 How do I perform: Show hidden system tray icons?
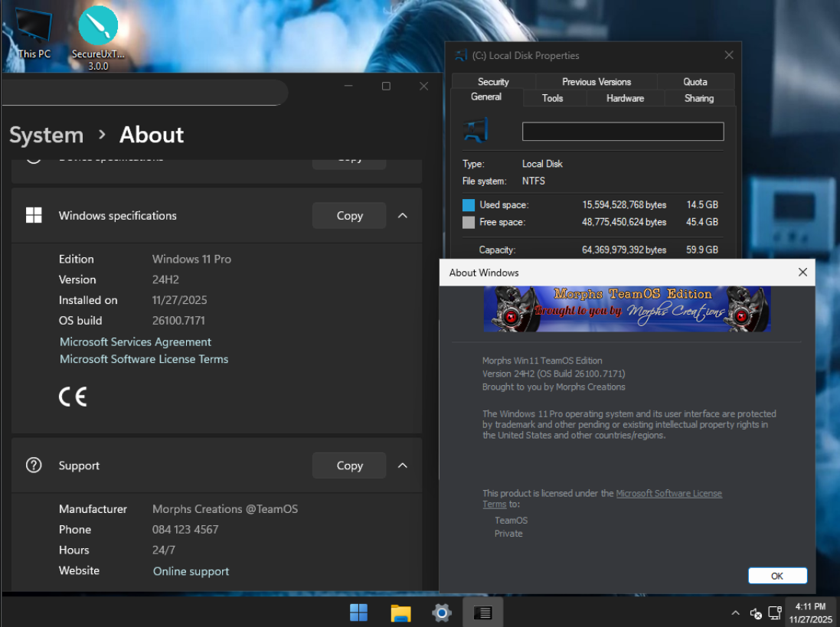pyautogui.click(x=736, y=613)
